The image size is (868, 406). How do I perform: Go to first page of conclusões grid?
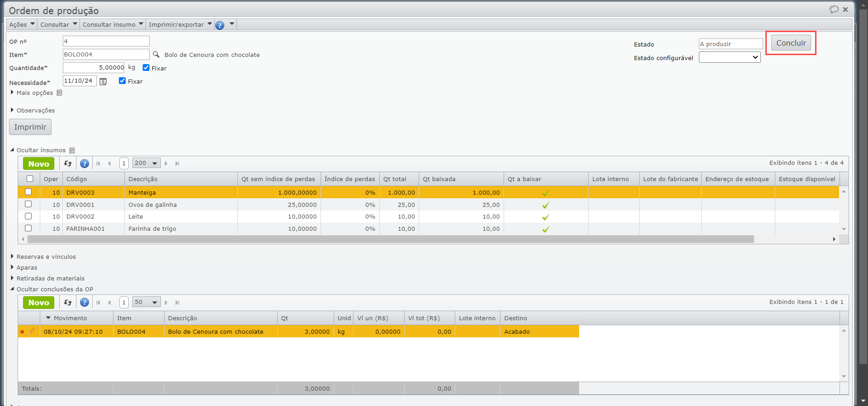point(98,303)
